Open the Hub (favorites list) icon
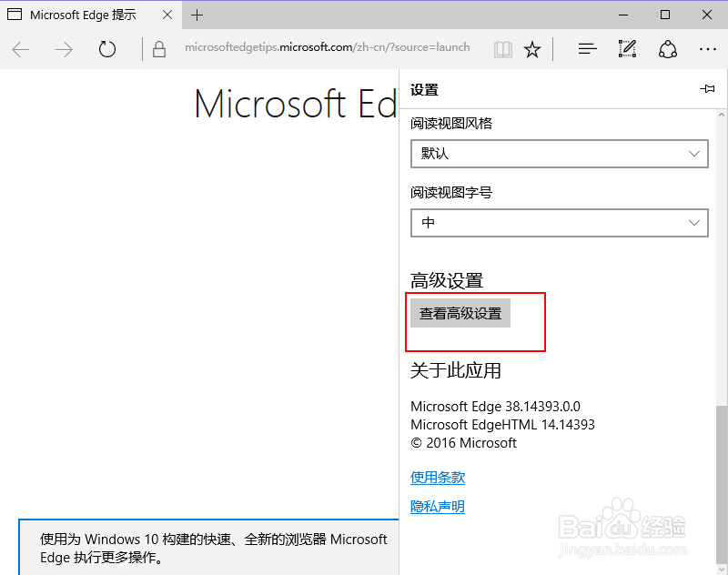The width and height of the screenshot is (728, 575). click(x=587, y=49)
